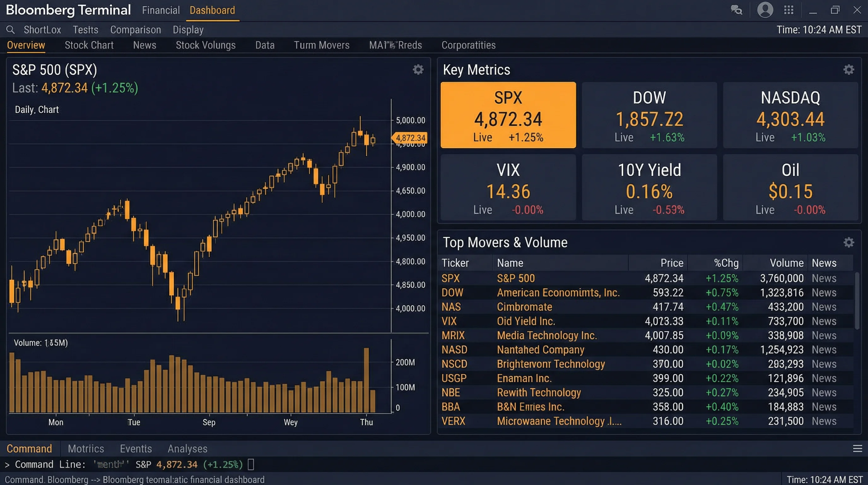This screenshot has width=868, height=485.
Task: Click News link for the MRIX row
Action: [824, 335]
